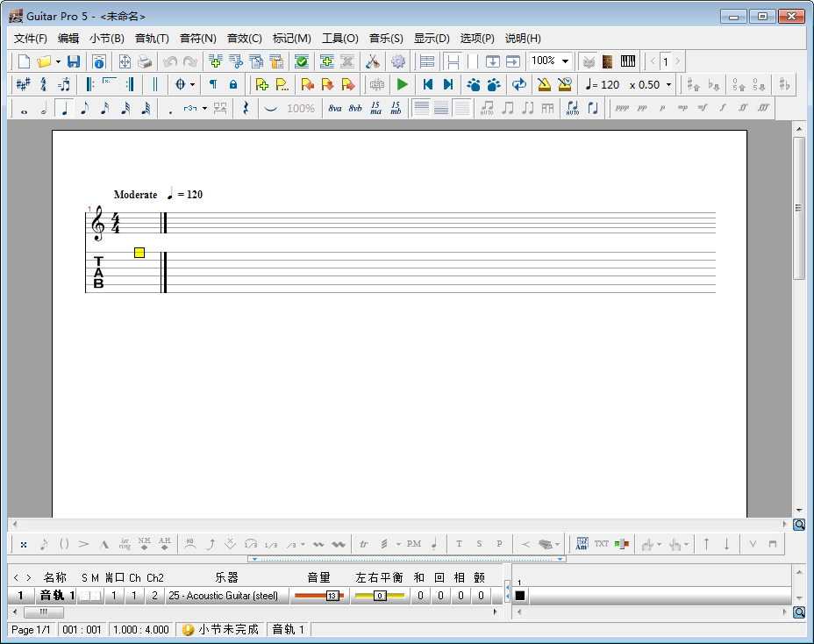Add a tie with the slur icon
Screen dimensions: 814x644
click(x=270, y=108)
